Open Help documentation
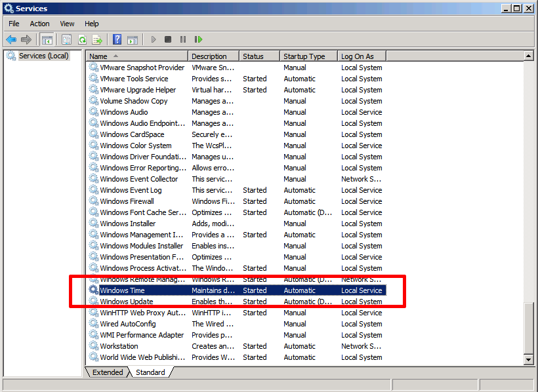Image resolution: width=538 pixels, height=392 pixels. [x=116, y=39]
